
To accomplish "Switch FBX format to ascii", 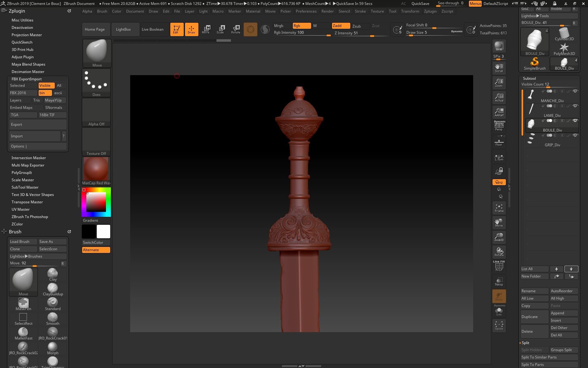I will pyautogui.click(x=58, y=93).
